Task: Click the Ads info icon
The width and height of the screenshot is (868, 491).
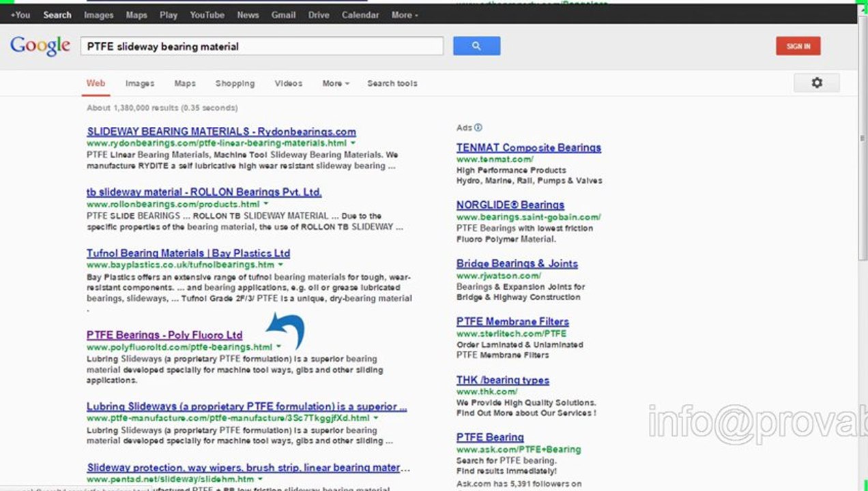Action: click(478, 128)
